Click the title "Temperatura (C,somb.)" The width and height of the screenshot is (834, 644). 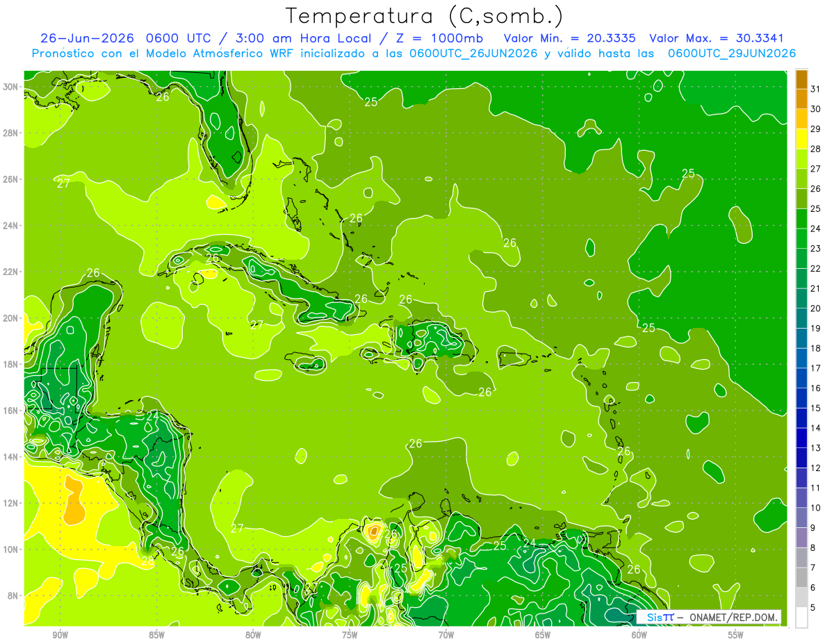pos(425,16)
